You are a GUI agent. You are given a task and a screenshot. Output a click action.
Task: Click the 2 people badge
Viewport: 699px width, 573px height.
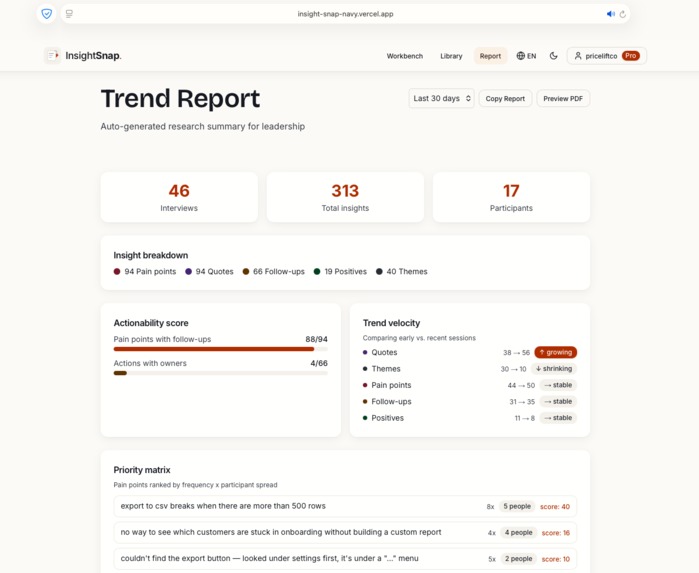(518, 559)
